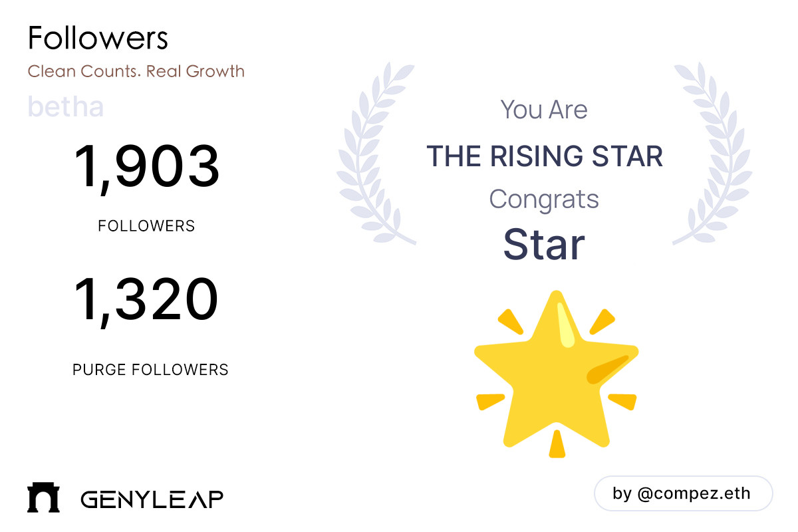The height and width of the screenshot is (532, 798).
Task: Click THE RISING STAR title
Action: (x=545, y=156)
